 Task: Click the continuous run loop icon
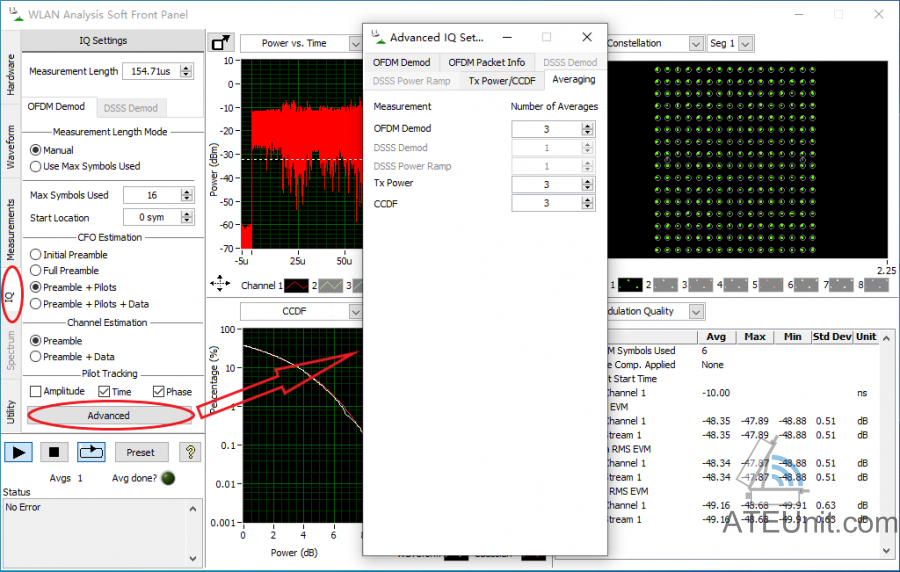(x=91, y=452)
